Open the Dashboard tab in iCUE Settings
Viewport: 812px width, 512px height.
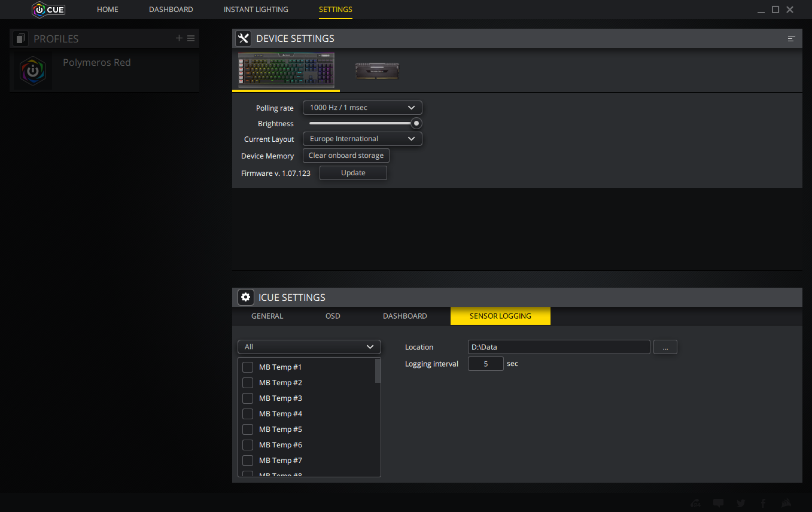[405, 316]
